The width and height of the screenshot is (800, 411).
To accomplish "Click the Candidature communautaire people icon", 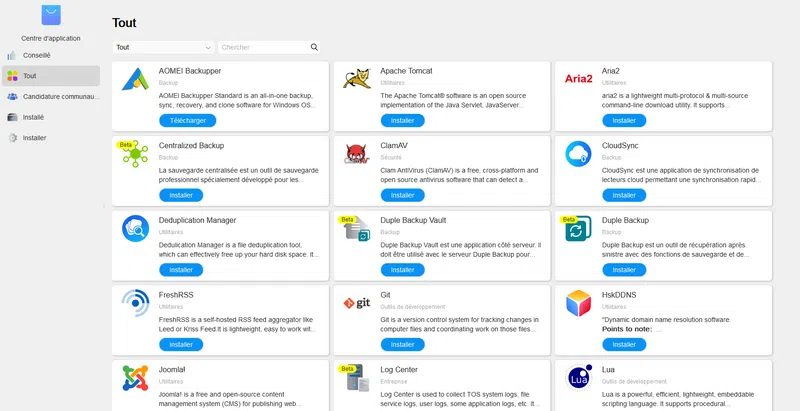I will pos(12,96).
